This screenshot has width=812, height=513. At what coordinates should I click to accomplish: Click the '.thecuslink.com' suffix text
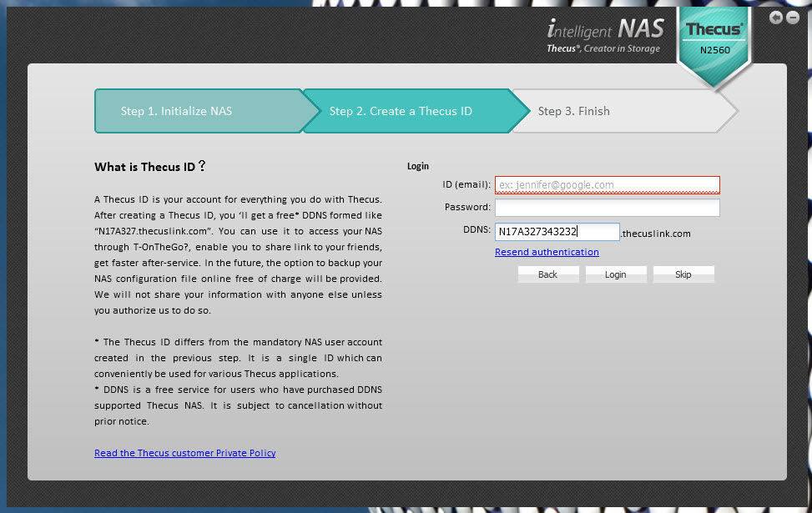coord(656,234)
